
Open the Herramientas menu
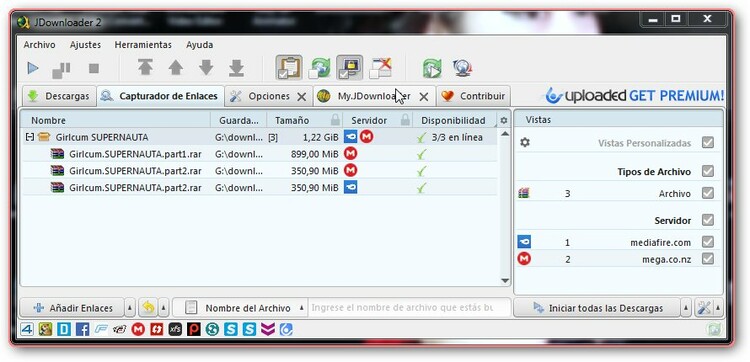143,45
